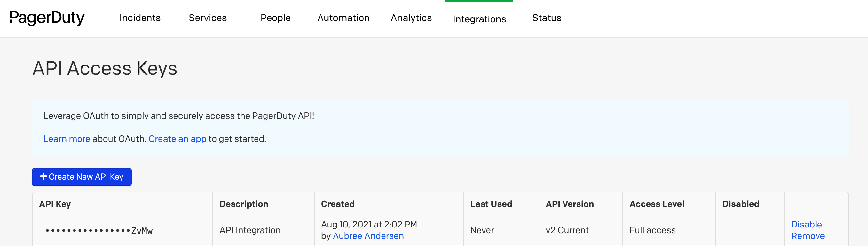Image resolution: width=868 pixels, height=246 pixels.
Task: Remove the API Integration key
Action: pyautogui.click(x=807, y=236)
